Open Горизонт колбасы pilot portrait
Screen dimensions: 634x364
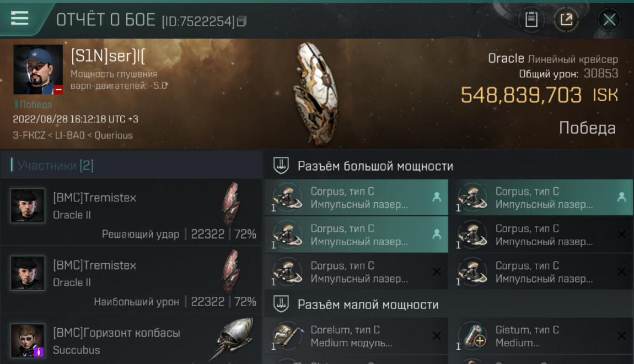28,340
